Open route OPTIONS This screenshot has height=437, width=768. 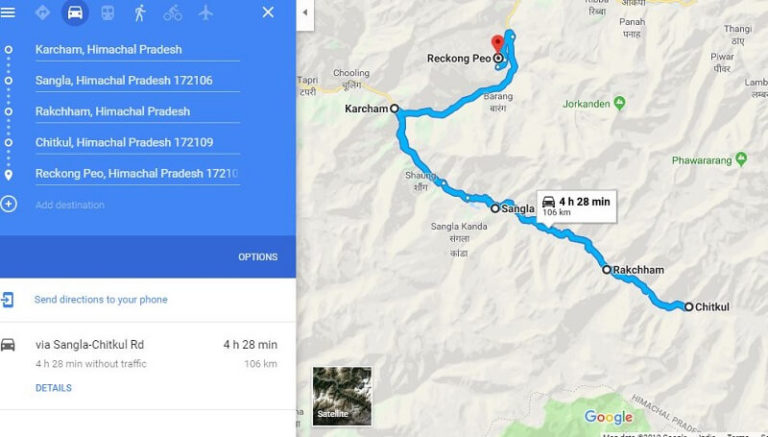(x=258, y=257)
